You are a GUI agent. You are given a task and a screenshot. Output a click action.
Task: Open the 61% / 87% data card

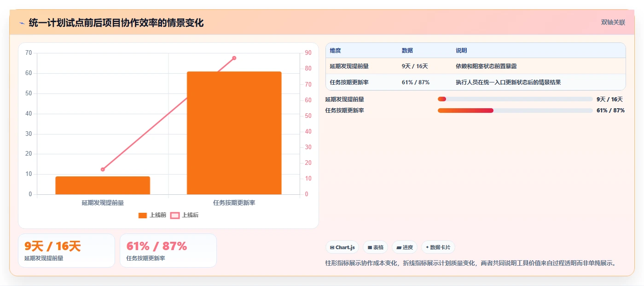click(168, 251)
